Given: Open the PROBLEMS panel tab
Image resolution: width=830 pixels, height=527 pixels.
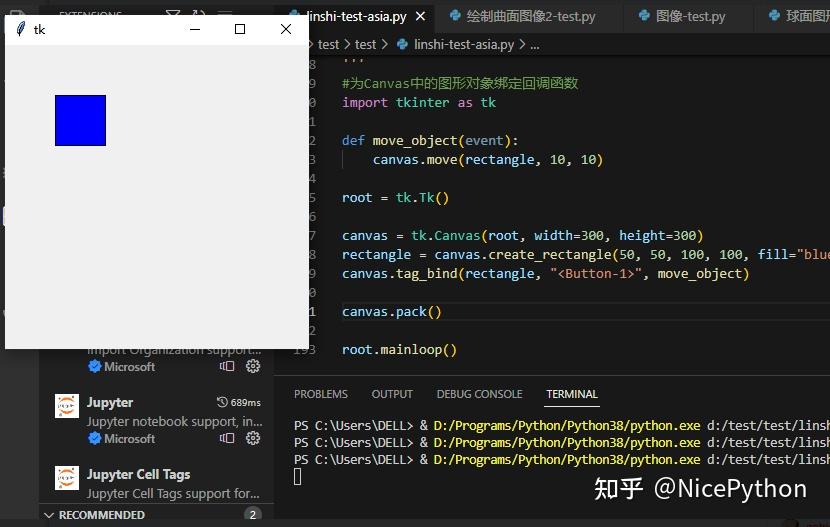Looking at the screenshot, I should click(321, 394).
